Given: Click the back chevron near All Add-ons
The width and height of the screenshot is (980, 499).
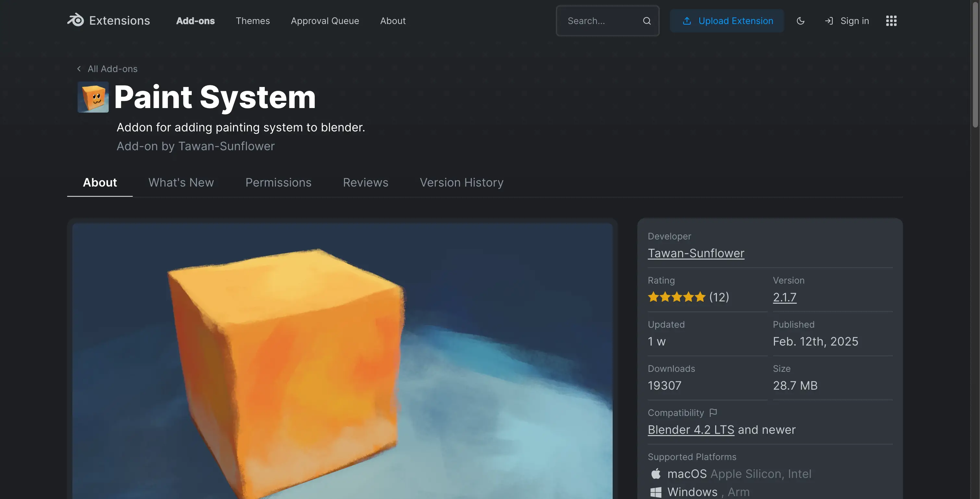Looking at the screenshot, I should (79, 68).
